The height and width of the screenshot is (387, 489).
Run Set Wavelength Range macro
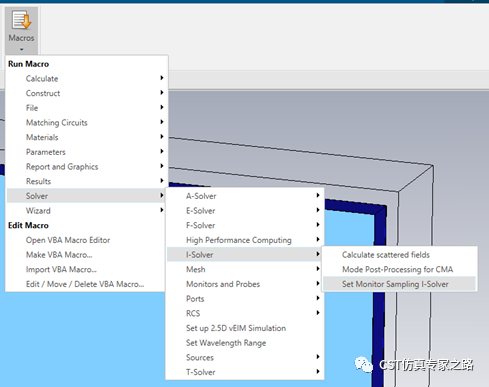coord(245,342)
